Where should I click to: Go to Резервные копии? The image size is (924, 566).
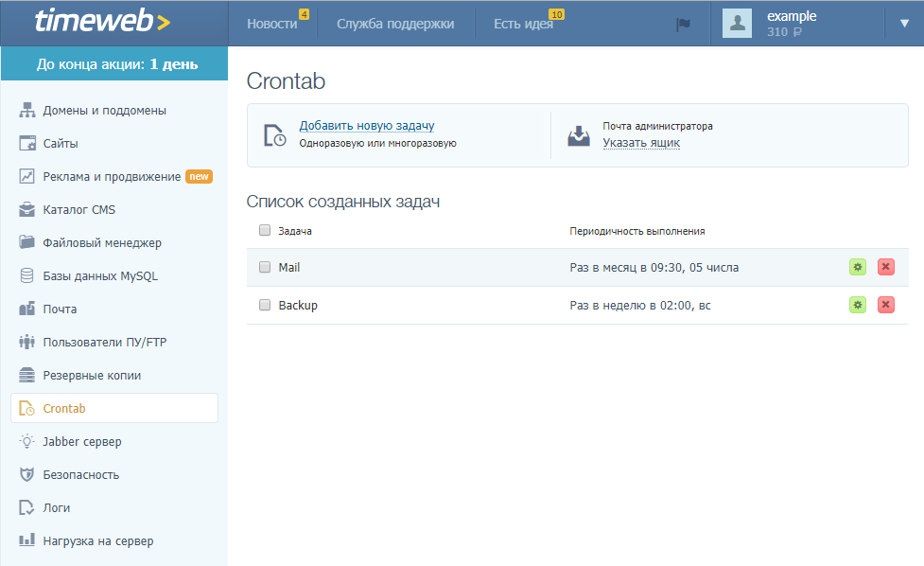95,375
